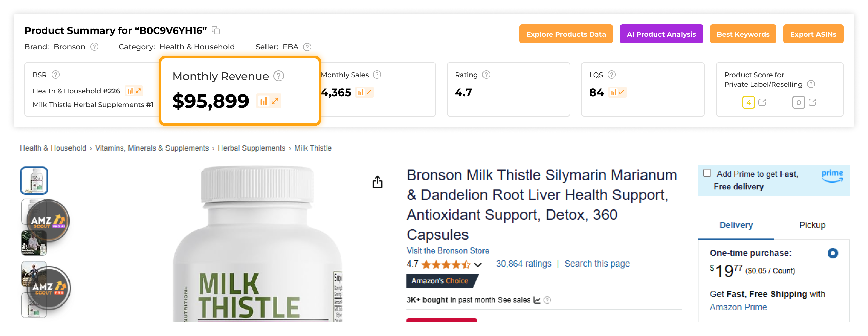Click the Seller FBA help icon
868x336 pixels.
pos(307,47)
